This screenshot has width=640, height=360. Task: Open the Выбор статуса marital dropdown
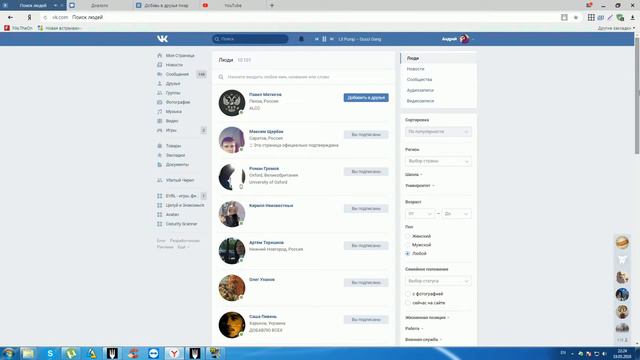click(438, 281)
